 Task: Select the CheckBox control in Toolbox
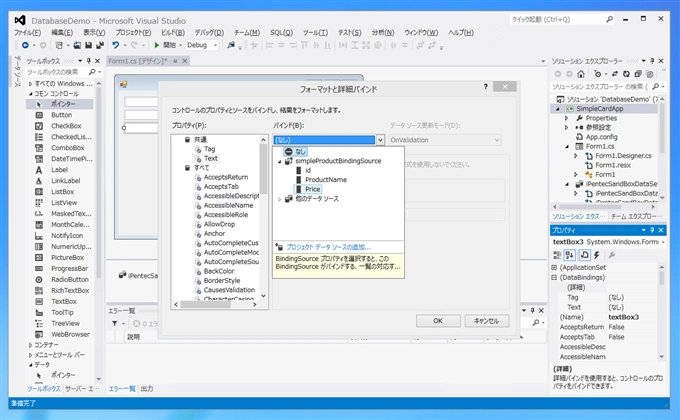[65, 126]
